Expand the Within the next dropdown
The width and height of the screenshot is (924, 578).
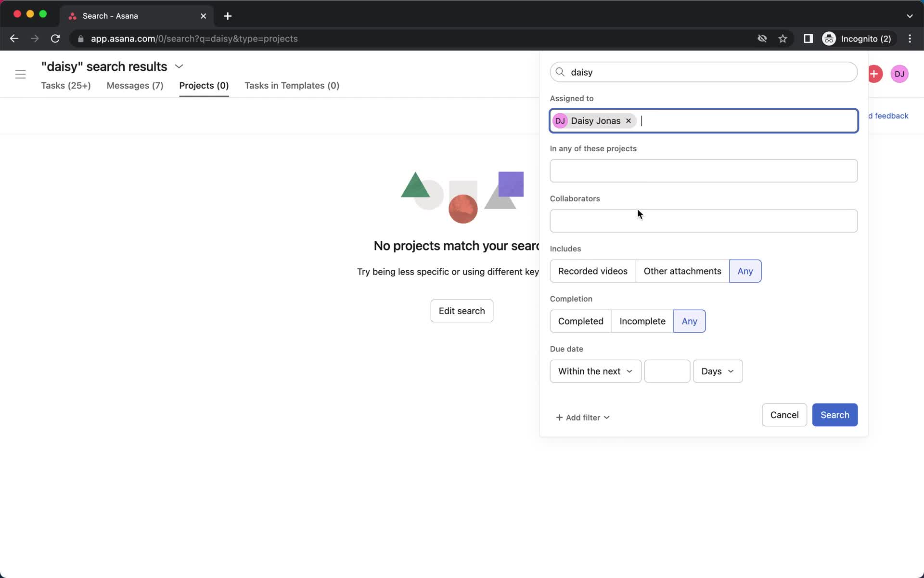point(595,371)
